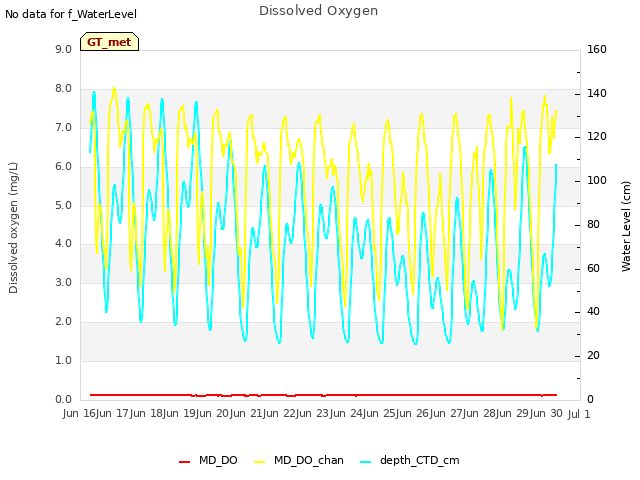
Task: Click the 3.0 left axis value
Action: tap(63, 282)
